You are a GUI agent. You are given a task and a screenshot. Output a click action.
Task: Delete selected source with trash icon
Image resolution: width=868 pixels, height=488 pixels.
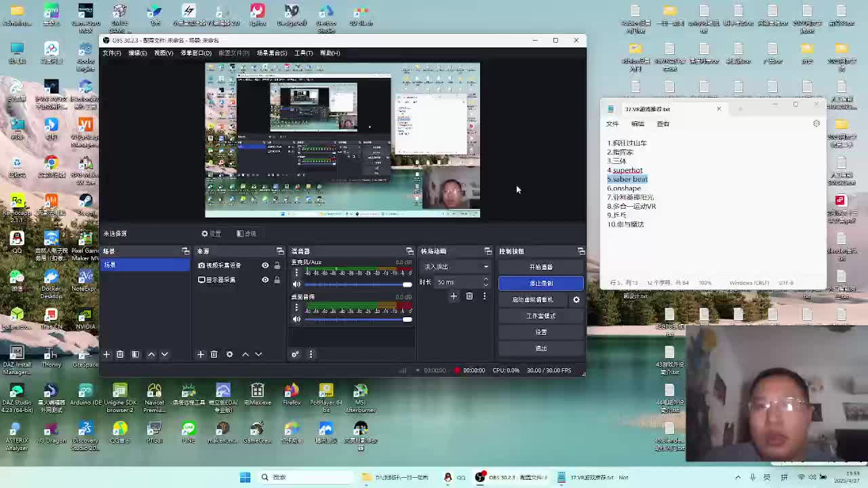tap(214, 354)
